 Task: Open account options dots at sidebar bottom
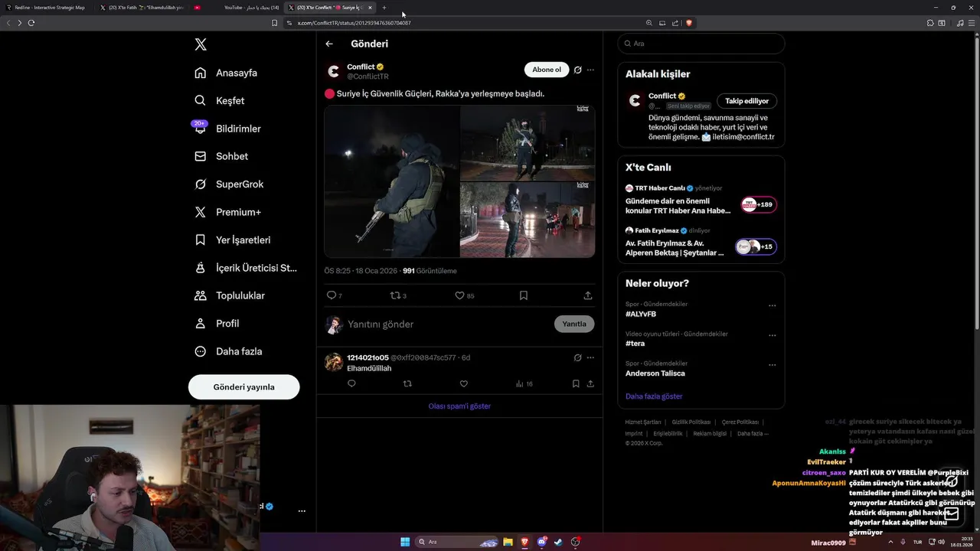302,510
